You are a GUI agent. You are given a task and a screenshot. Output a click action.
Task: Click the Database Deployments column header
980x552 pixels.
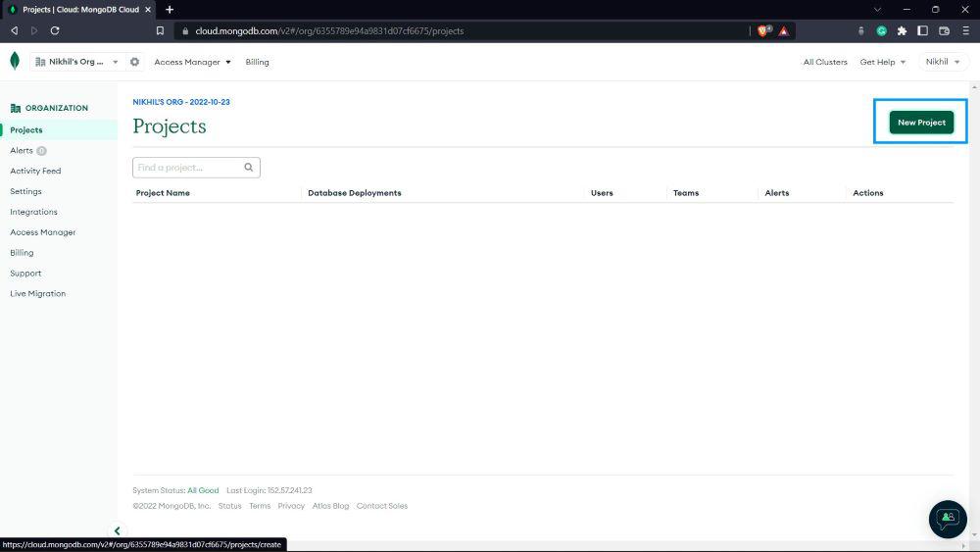(x=355, y=193)
